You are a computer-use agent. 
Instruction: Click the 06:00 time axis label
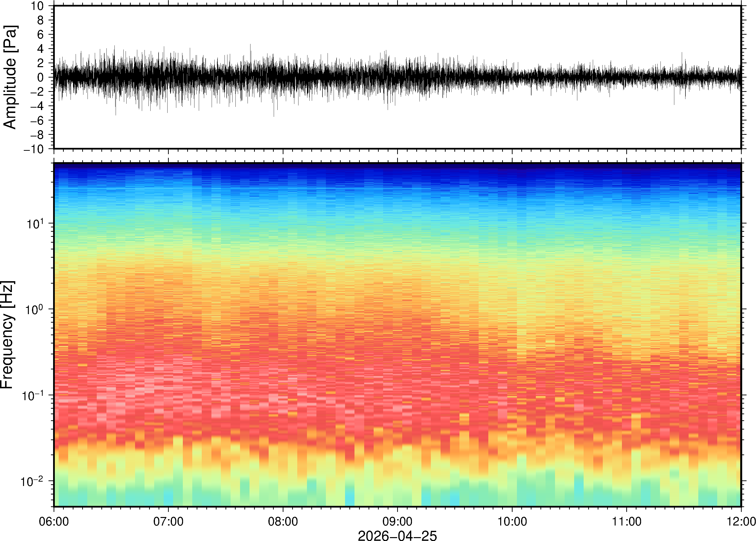pos(54,521)
